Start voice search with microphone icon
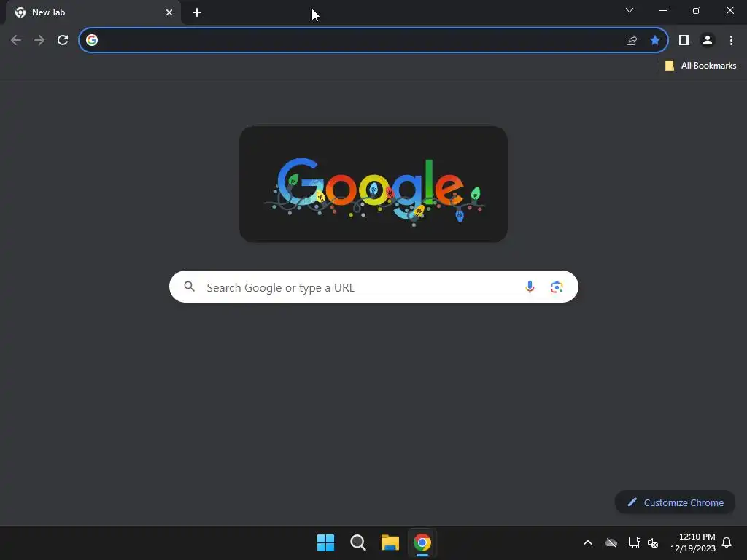 tap(530, 287)
